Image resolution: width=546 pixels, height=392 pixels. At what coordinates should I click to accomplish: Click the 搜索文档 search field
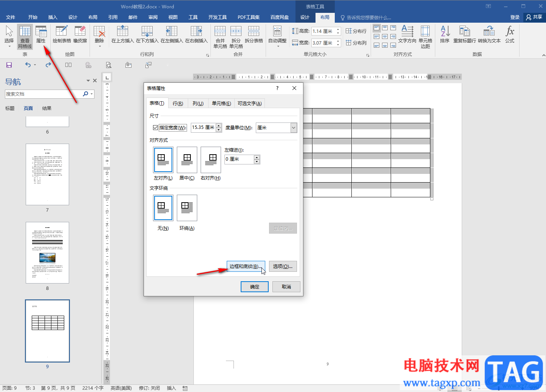43,94
